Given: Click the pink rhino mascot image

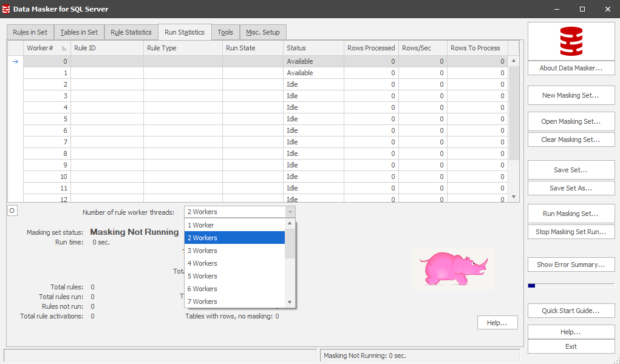Looking at the screenshot, I should click(454, 268).
